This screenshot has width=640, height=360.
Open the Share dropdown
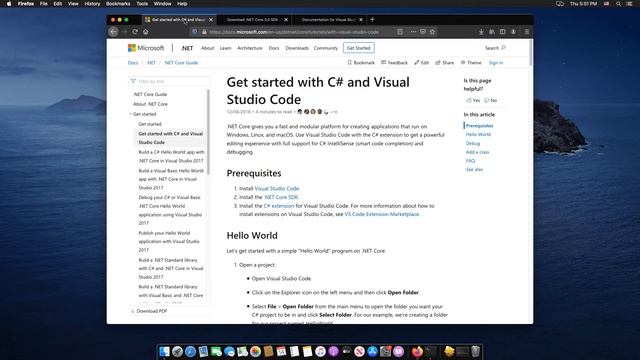pyautogui.click(x=444, y=63)
